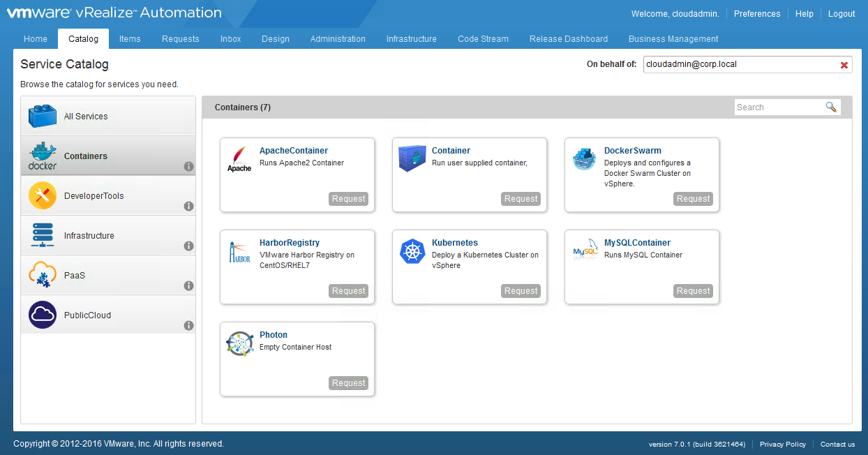Click the Container catalog item icon
Screen dimensions: 868x455
(x=412, y=158)
